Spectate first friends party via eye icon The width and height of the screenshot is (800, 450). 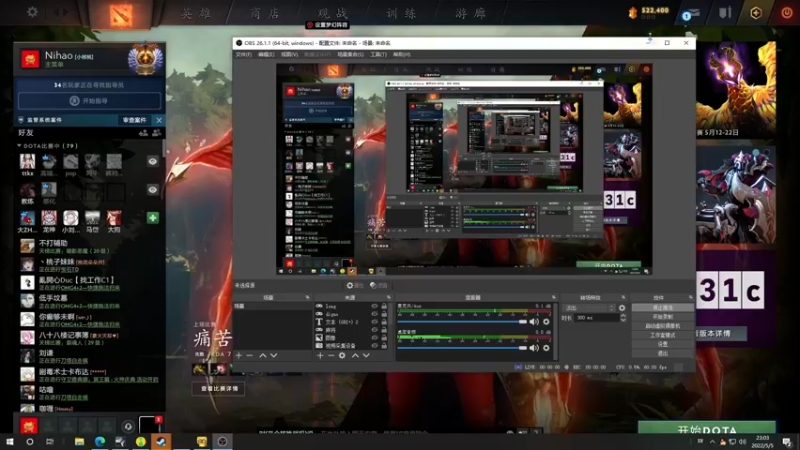(153, 162)
